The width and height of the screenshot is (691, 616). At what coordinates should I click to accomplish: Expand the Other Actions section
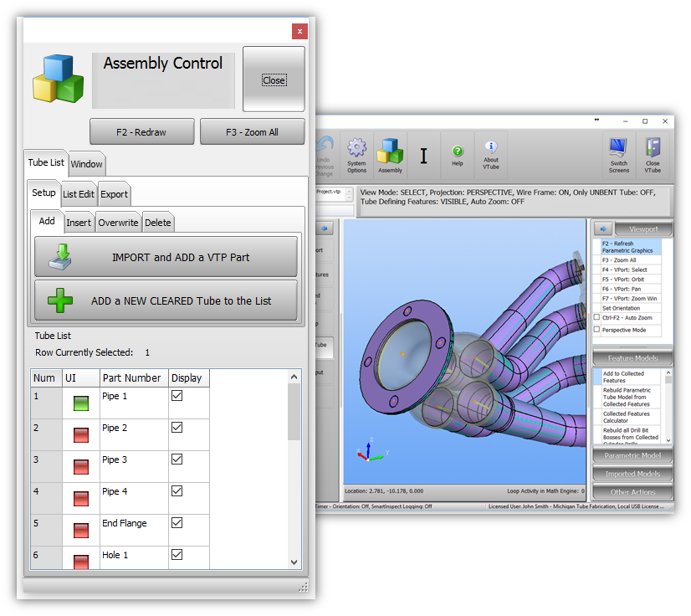click(632, 492)
